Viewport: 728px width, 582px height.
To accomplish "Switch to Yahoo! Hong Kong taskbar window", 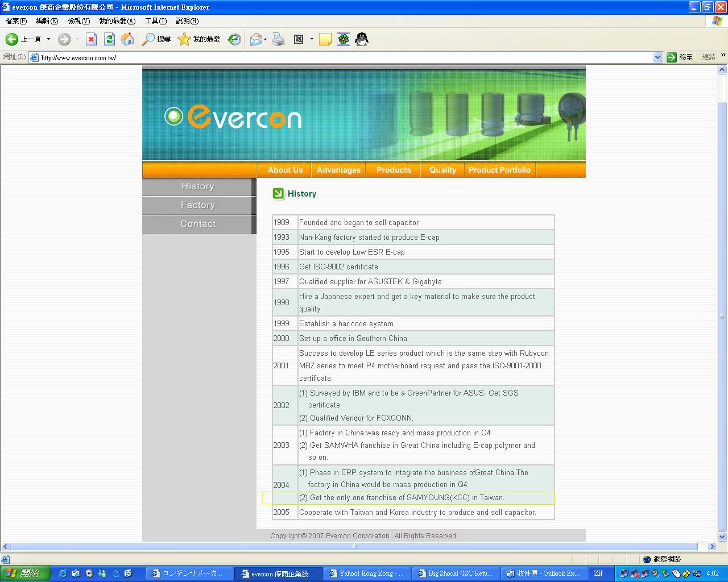I will [x=368, y=573].
